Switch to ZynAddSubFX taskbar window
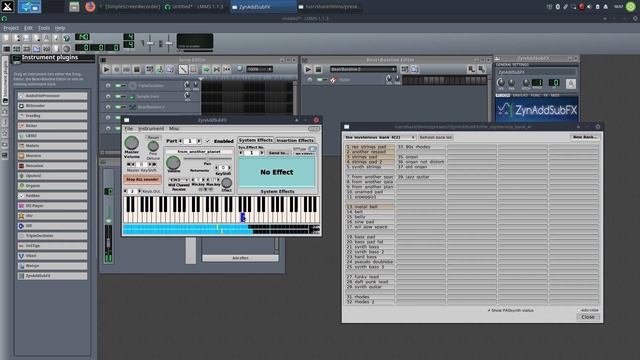Screen dimensions: 640x360 tap(263, 7)
